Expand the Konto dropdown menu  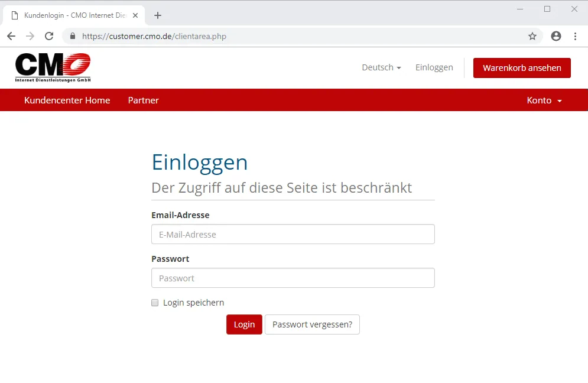544,100
